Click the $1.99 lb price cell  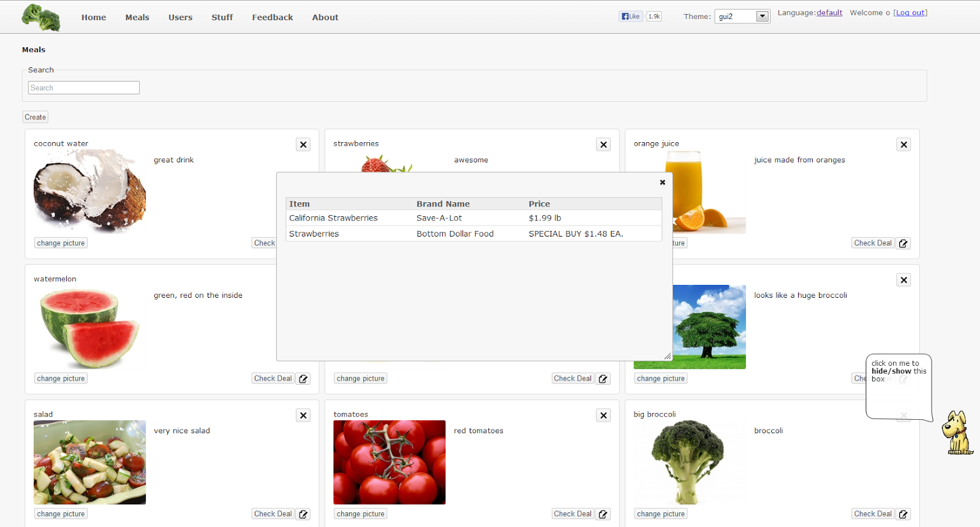point(545,218)
